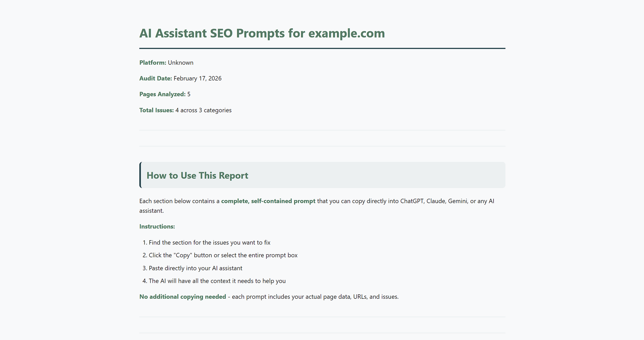The height and width of the screenshot is (340, 644).
Task: Click the bold "No additional copying needed" text
Action: click(182, 296)
